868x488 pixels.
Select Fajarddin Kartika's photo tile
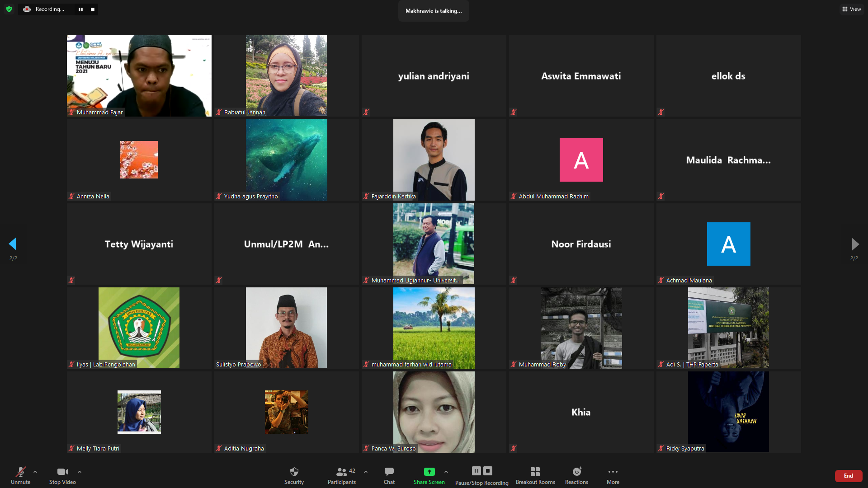pyautogui.click(x=434, y=160)
